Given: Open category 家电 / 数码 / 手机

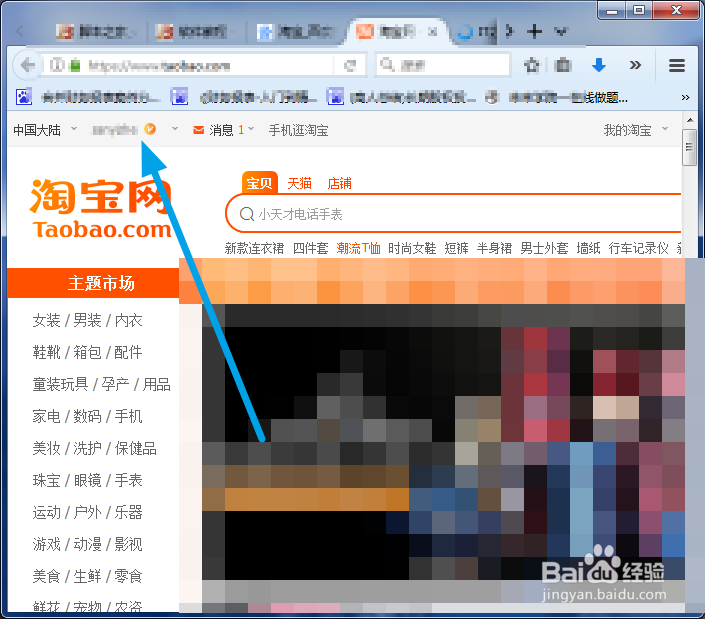Looking at the screenshot, I should pos(87,416).
